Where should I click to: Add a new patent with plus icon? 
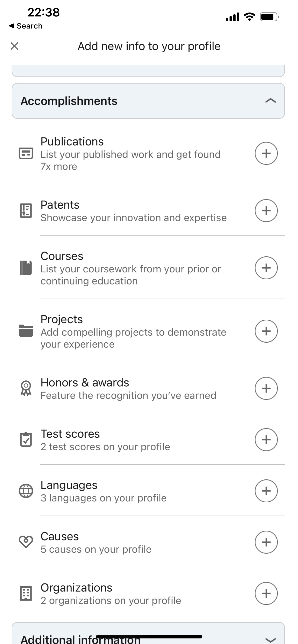[x=266, y=210]
